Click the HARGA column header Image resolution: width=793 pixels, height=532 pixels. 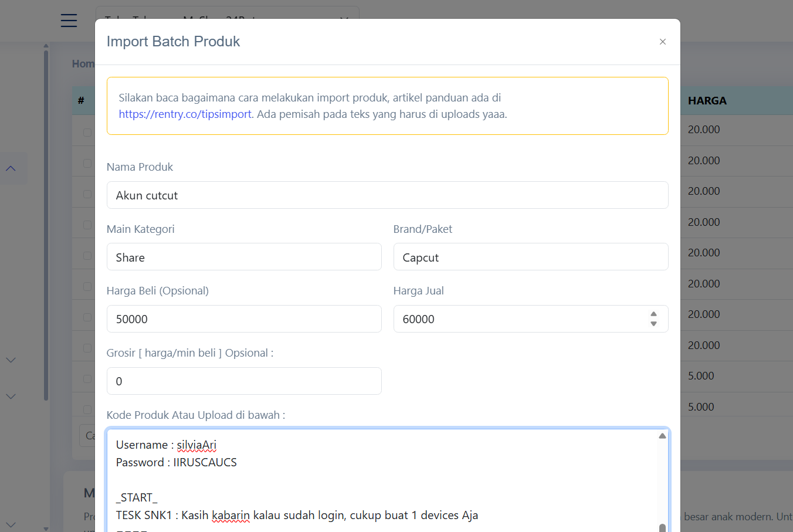pos(707,100)
